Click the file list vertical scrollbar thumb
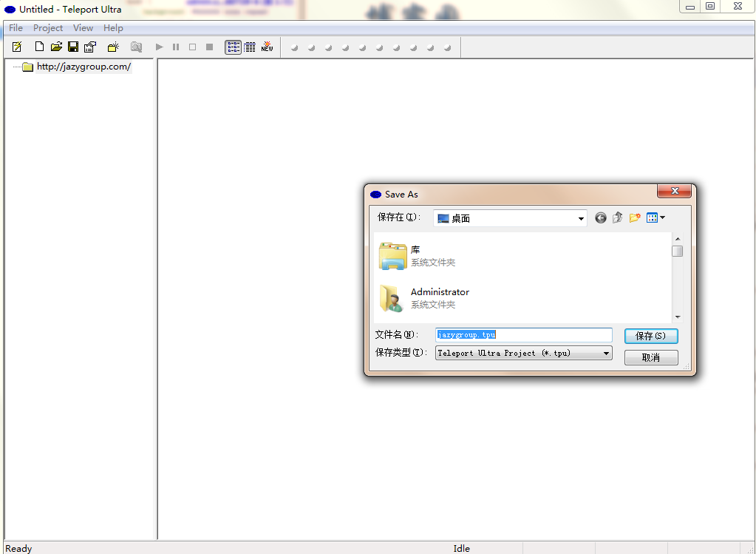Viewport: 756px width, 554px height. (677, 251)
